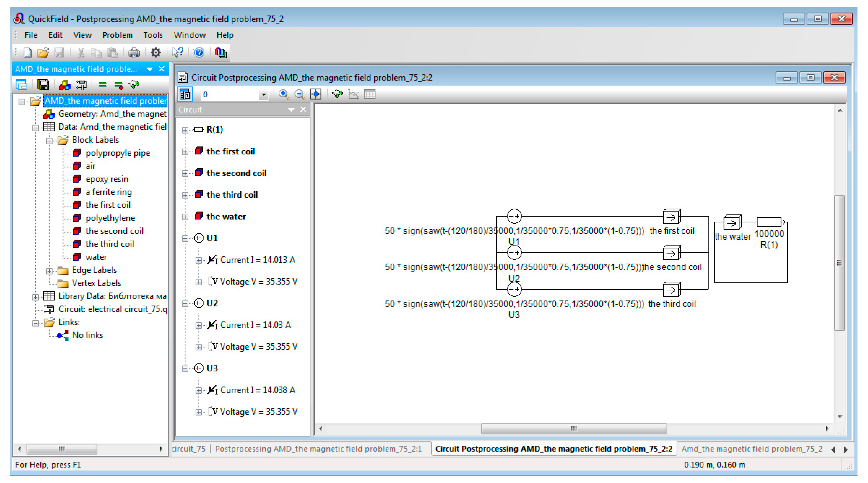Click the gear settings icon in toolbar
This screenshot has width=868, height=483.
[x=155, y=53]
